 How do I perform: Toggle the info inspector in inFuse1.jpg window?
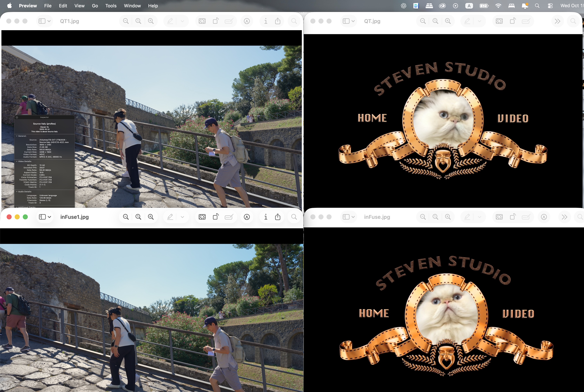(x=266, y=217)
